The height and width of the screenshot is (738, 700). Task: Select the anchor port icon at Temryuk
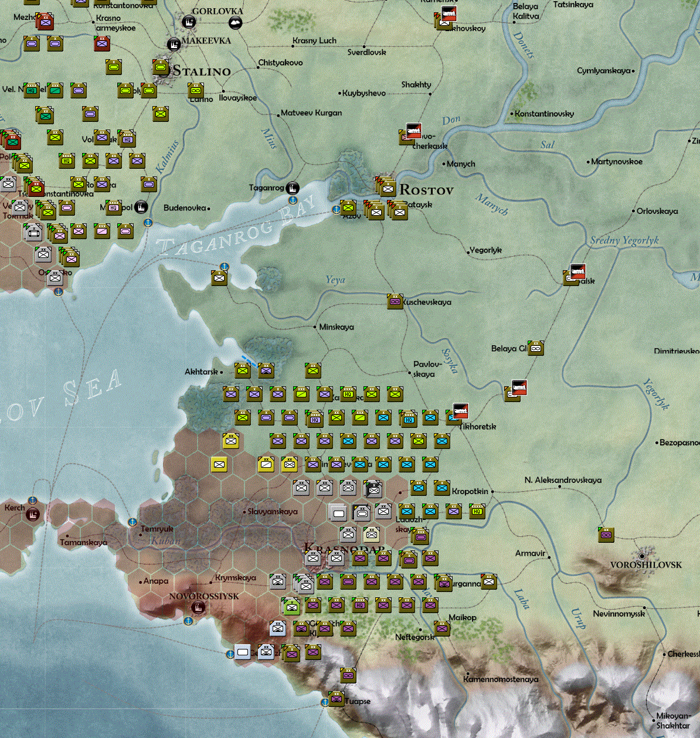click(132, 522)
